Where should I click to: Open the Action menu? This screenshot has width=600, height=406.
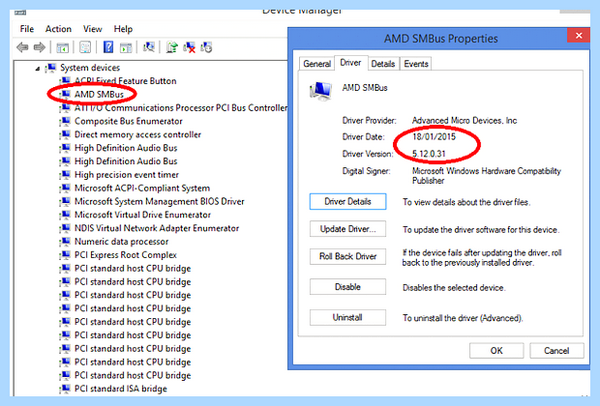(x=58, y=29)
